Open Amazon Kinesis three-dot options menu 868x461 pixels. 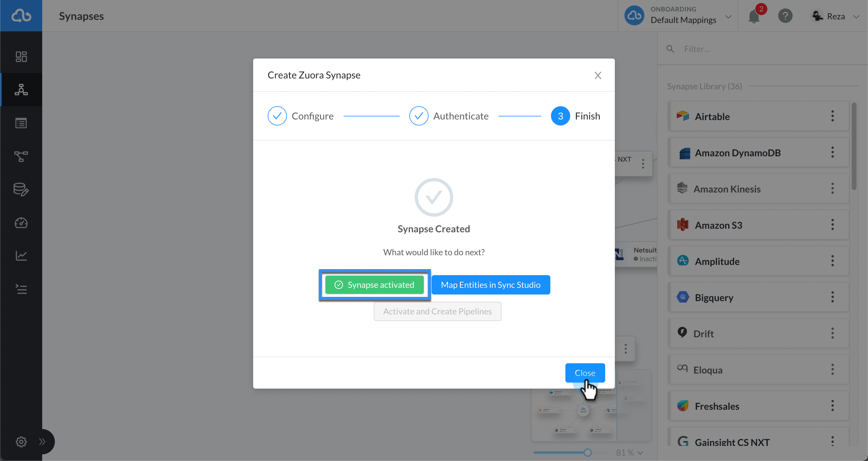pyautogui.click(x=832, y=189)
